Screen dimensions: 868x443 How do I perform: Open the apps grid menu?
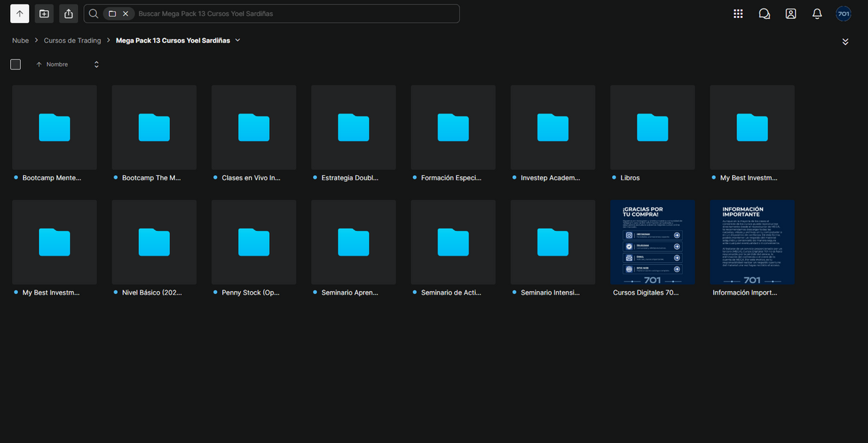pyautogui.click(x=738, y=14)
